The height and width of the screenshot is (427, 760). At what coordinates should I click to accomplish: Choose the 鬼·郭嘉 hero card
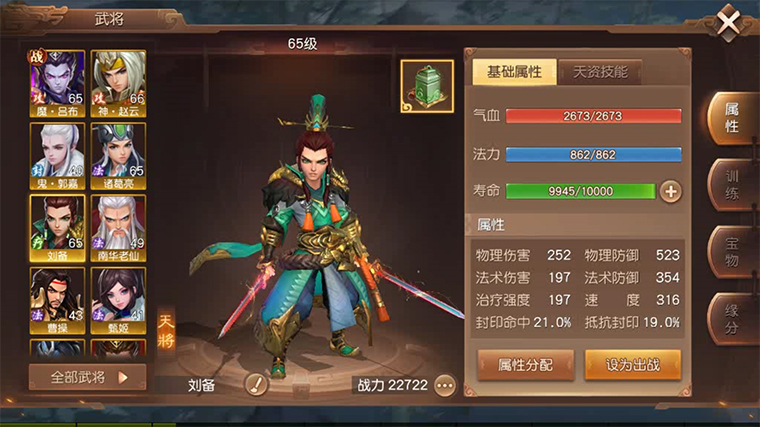click(57, 156)
